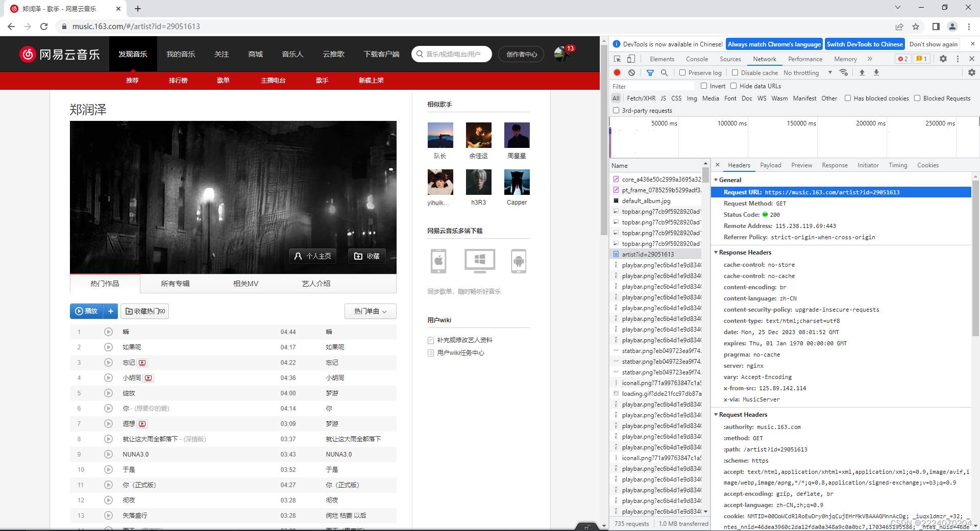Close the request details pane

(x=718, y=165)
